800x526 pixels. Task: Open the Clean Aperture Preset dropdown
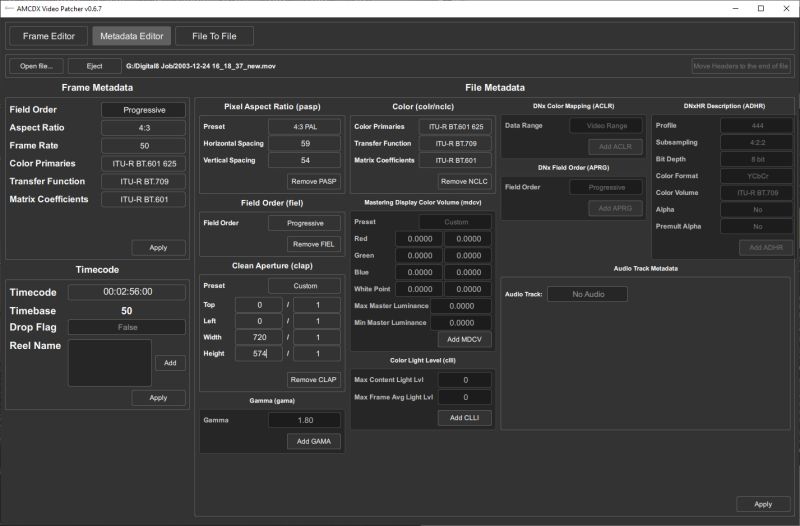[305, 286]
